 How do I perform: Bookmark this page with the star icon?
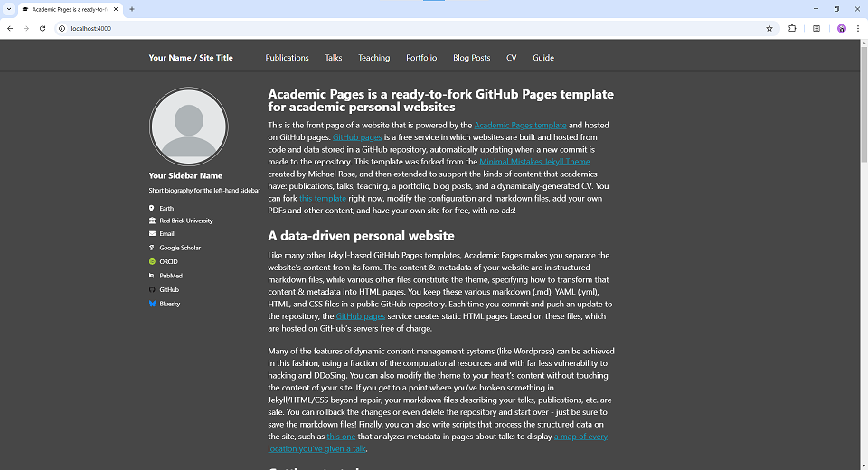click(769, 28)
